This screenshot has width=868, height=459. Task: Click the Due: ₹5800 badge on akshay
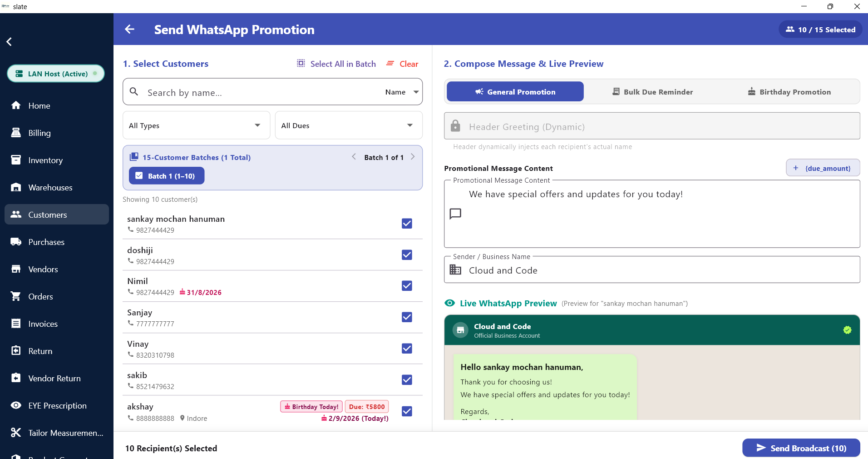point(367,407)
